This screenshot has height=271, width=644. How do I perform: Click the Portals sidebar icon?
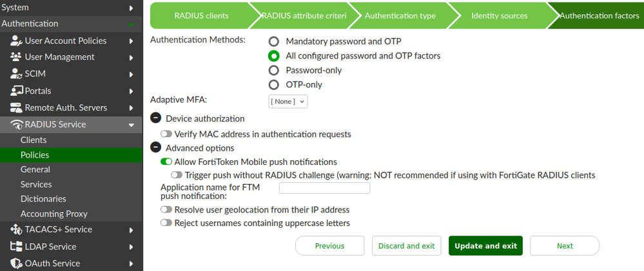coord(16,91)
